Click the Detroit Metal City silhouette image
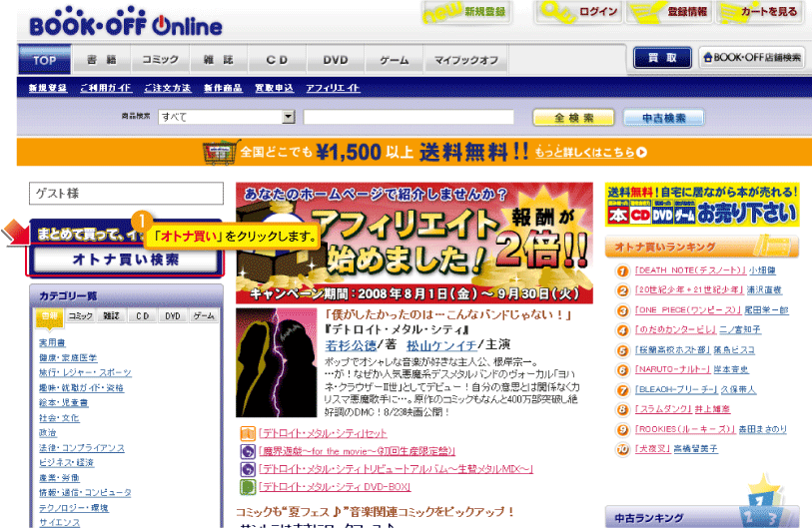Image resolution: width=812 pixels, height=528 pixels. (x=276, y=362)
